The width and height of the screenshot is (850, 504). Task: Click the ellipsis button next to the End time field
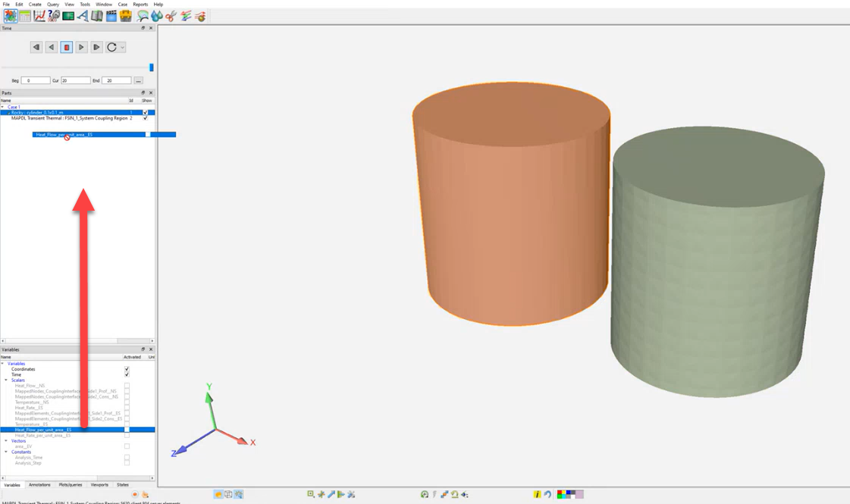[x=139, y=80]
